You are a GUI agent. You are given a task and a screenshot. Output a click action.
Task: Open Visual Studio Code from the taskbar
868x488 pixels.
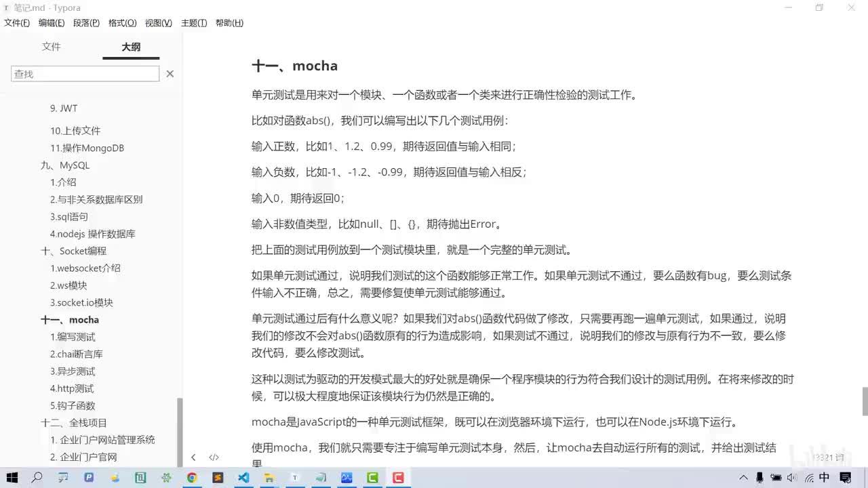click(243, 478)
